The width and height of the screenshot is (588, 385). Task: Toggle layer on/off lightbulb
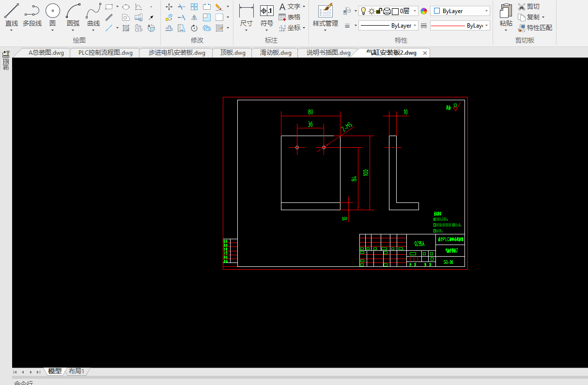pos(363,11)
